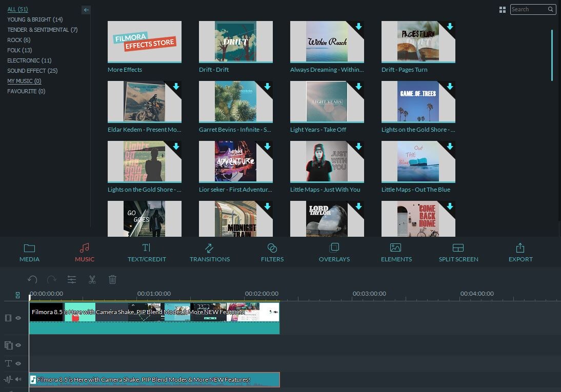Mute the audio track speaker icon

point(18,379)
